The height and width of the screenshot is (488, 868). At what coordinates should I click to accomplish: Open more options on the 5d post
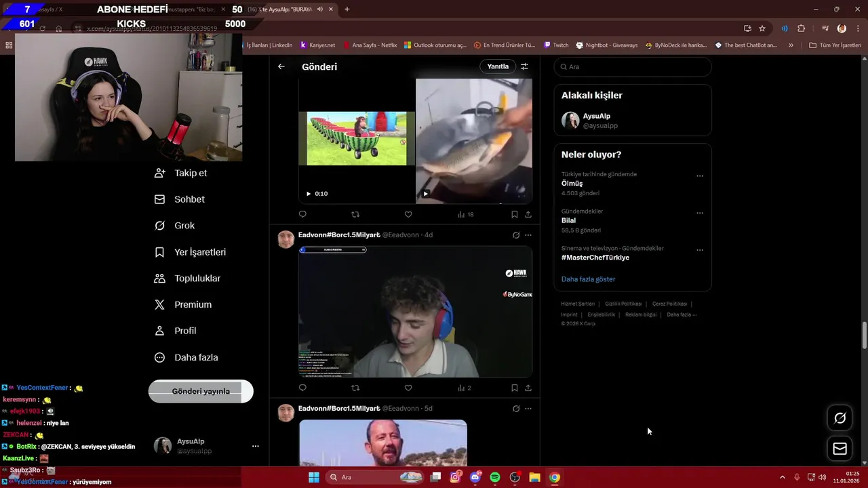pos(528,409)
